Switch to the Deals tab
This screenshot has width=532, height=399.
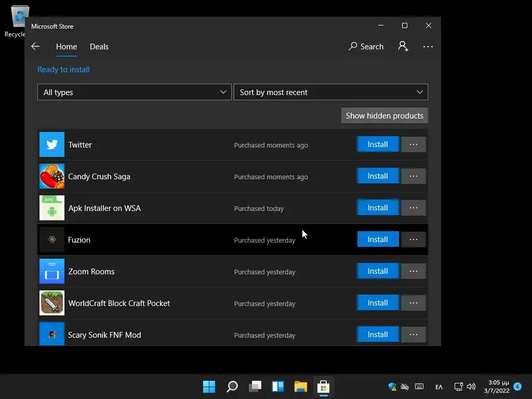point(99,46)
